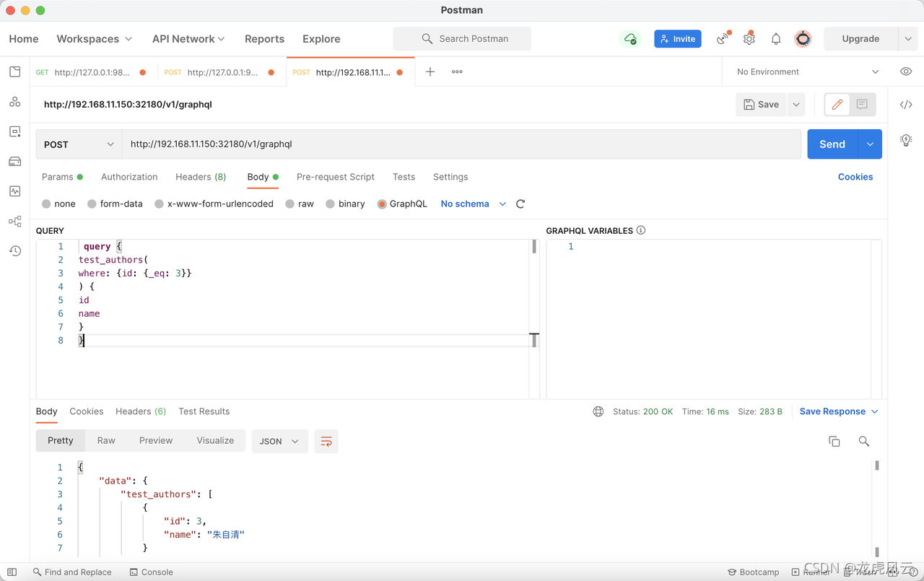Click the Save button
The width and height of the screenshot is (924, 581).
(762, 105)
